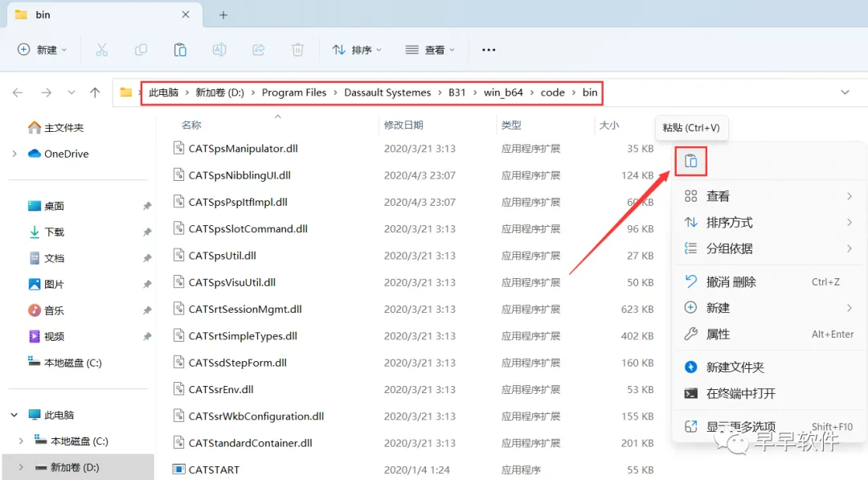Close the bin tab
868x480 pixels.
(186, 15)
